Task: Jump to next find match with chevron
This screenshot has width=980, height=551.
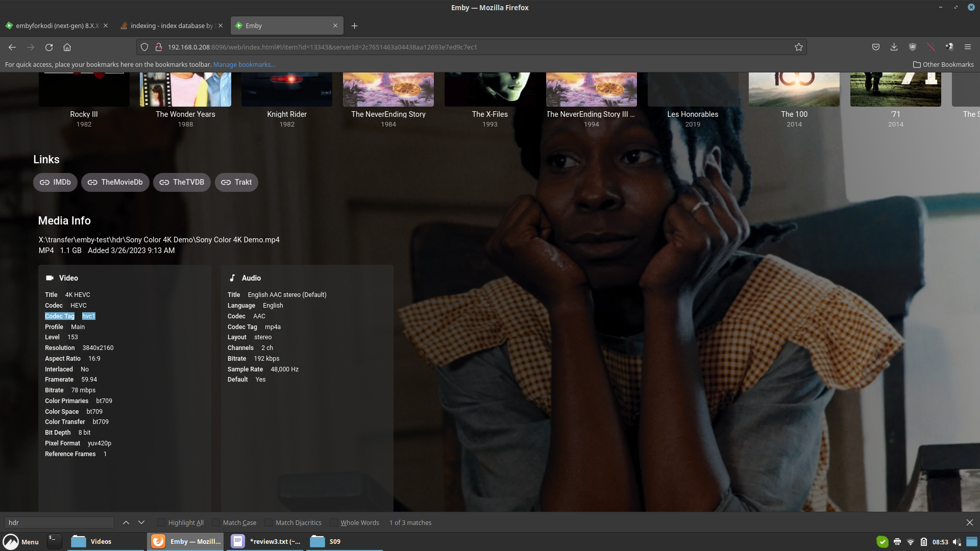Action: 141,522
